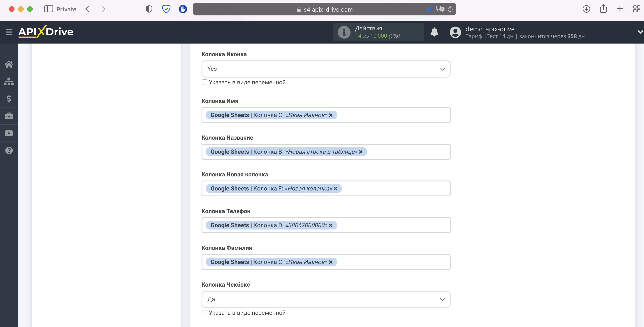The width and height of the screenshot is (644, 327).
Task: Open the help question mark icon in sidebar
Action: [9, 151]
